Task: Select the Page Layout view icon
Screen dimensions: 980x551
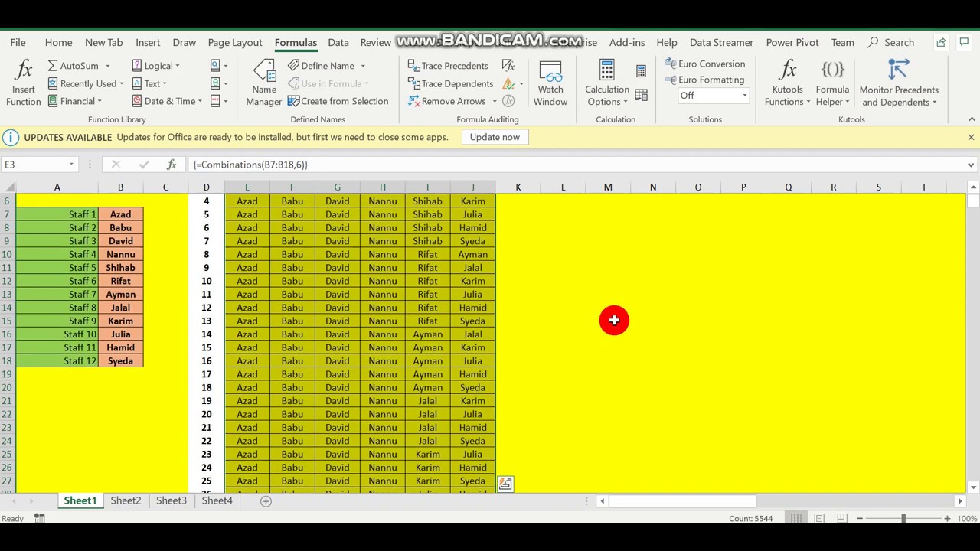Action: coord(819,518)
